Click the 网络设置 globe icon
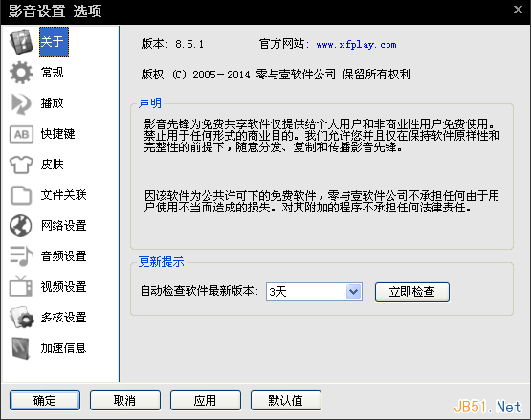 [21, 226]
